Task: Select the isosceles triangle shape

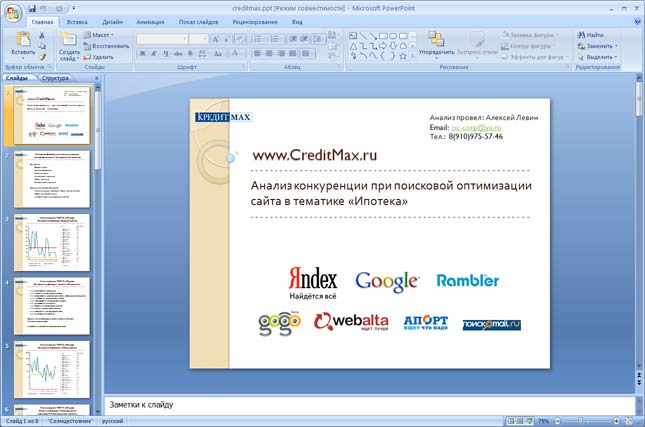Action: coord(353,46)
